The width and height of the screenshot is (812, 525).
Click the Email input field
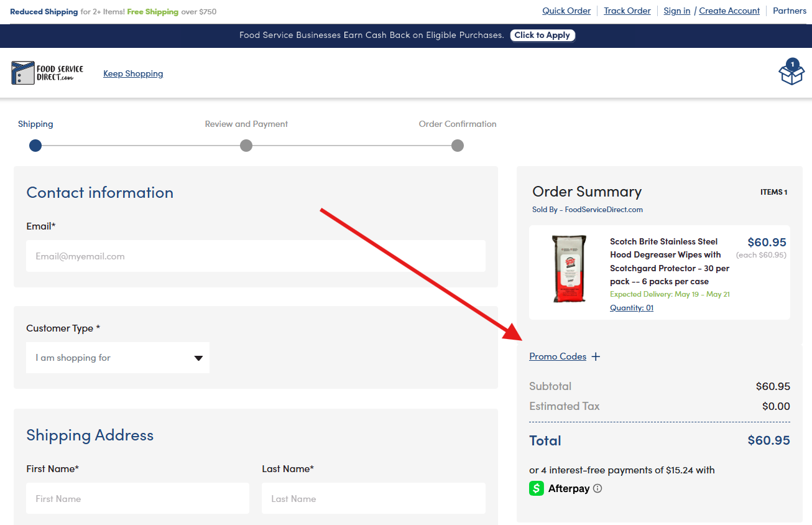[255, 256]
